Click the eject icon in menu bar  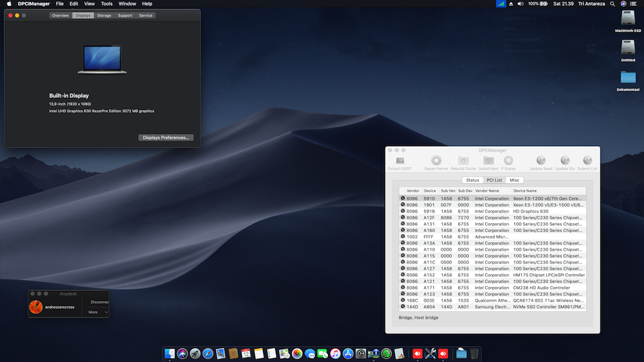(511, 4)
